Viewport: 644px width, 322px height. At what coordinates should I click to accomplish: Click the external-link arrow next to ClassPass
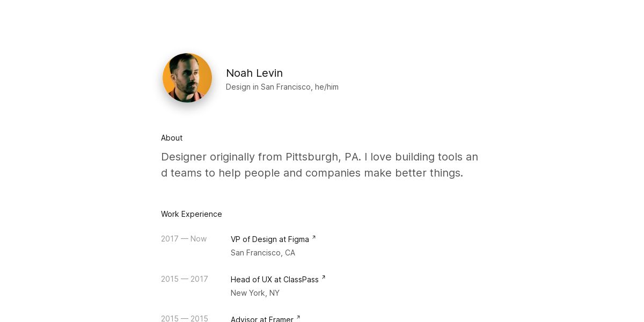[324, 277]
